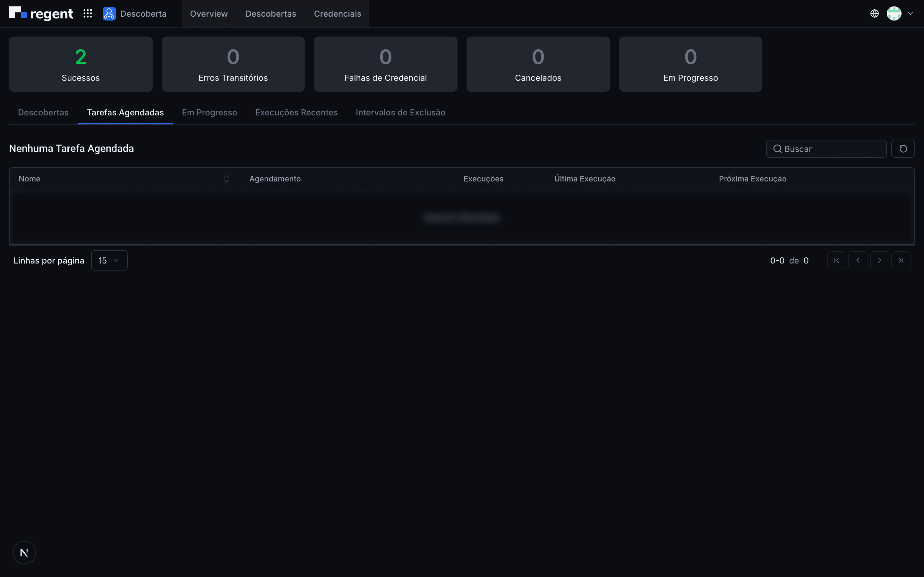Click the Sucessos summary card
The height and width of the screenshot is (577, 924).
(x=81, y=64)
